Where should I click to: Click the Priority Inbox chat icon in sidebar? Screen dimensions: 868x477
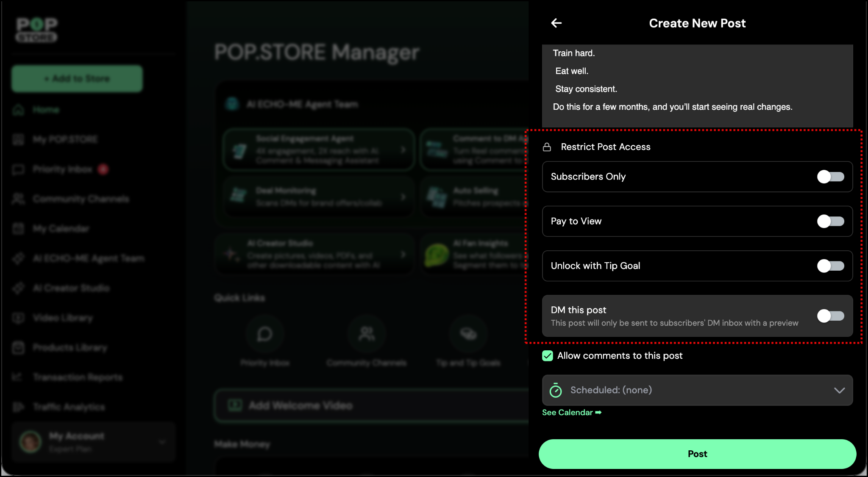[18, 169]
